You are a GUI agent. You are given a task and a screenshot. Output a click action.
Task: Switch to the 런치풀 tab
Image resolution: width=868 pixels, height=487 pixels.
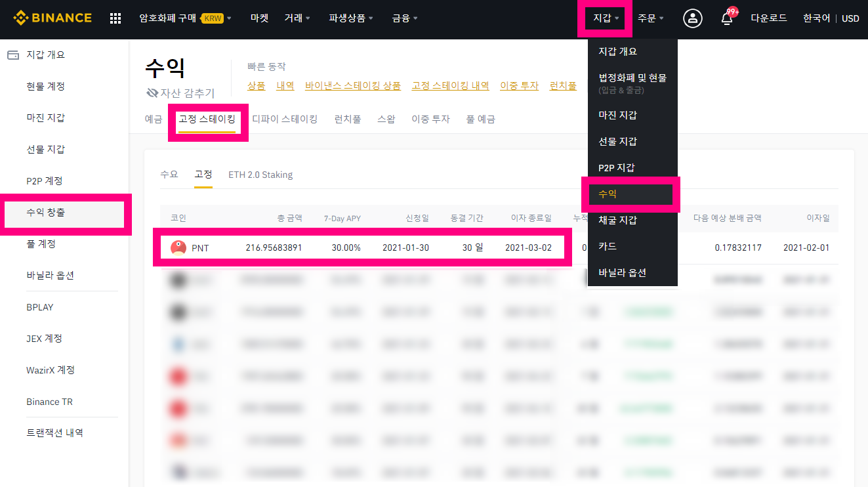pos(348,119)
